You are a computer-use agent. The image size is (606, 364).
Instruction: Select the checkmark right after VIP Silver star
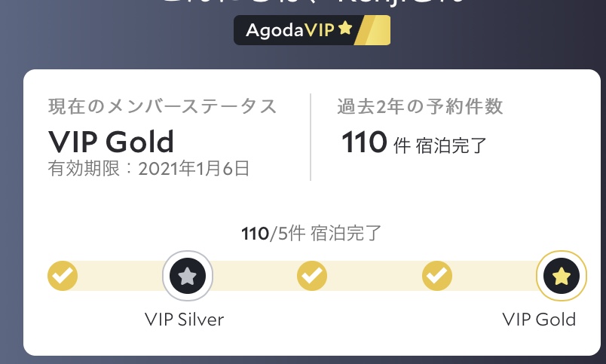312,277
